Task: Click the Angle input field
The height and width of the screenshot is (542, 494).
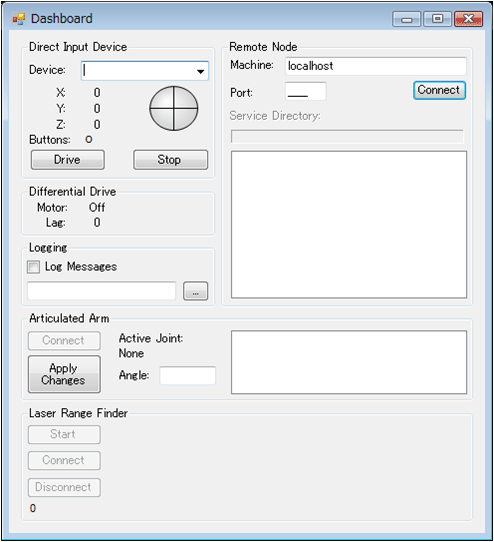Action: click(x=188, y=375)
